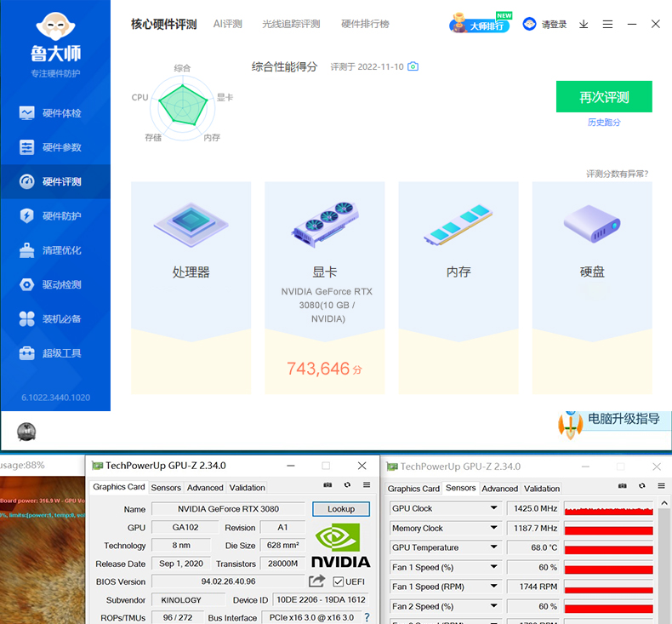Click the GPU-Z screenshot camera icon in Graphics Card window
The width and height of the screenshot is (672, 624).
click(327, 484)
